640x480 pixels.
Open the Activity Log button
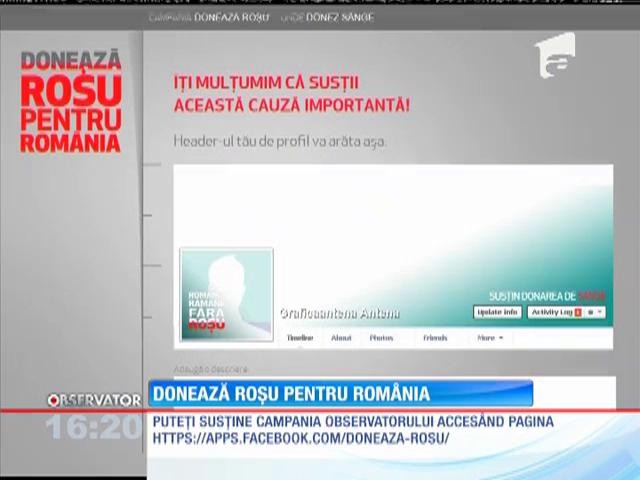[551, 312]
